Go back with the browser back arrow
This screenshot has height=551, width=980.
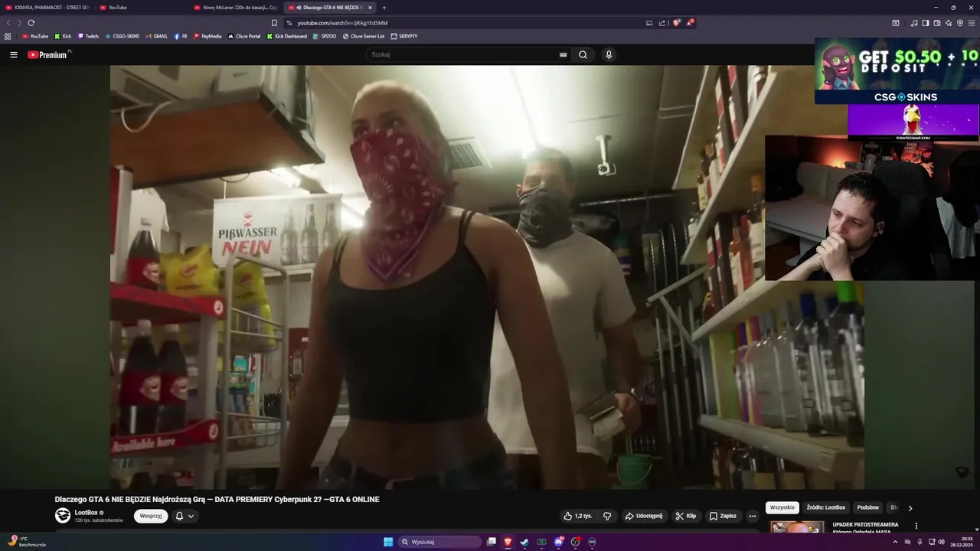click(x=9, y=23)
